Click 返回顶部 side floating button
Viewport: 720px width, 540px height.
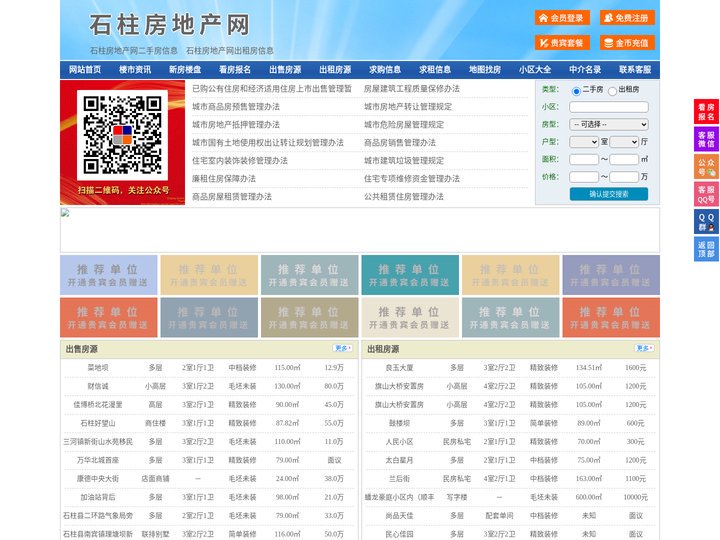tap(706, 249)
